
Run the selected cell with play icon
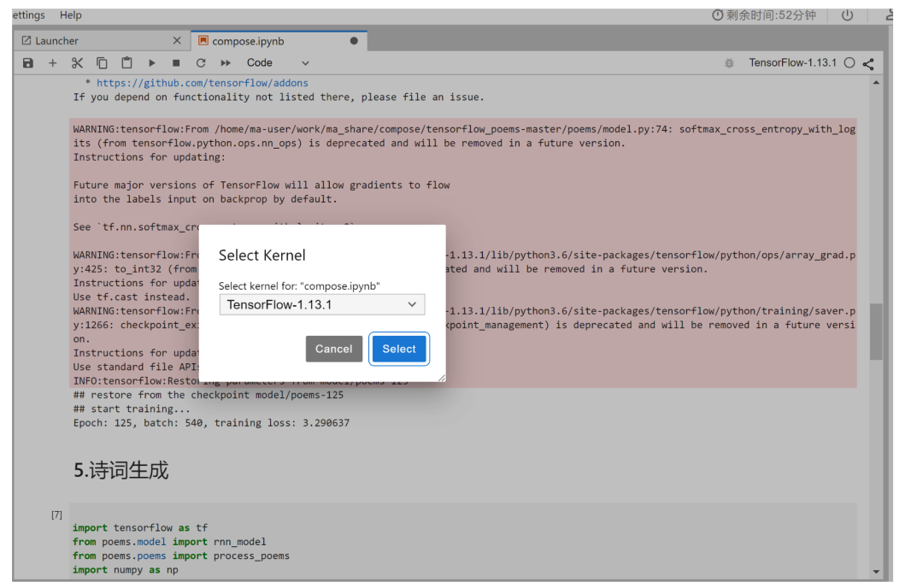click(x=151, y=63)
